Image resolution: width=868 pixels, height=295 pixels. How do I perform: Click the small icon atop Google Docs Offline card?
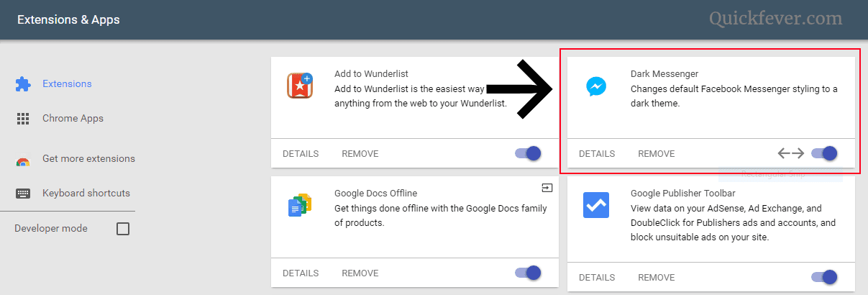547,187
